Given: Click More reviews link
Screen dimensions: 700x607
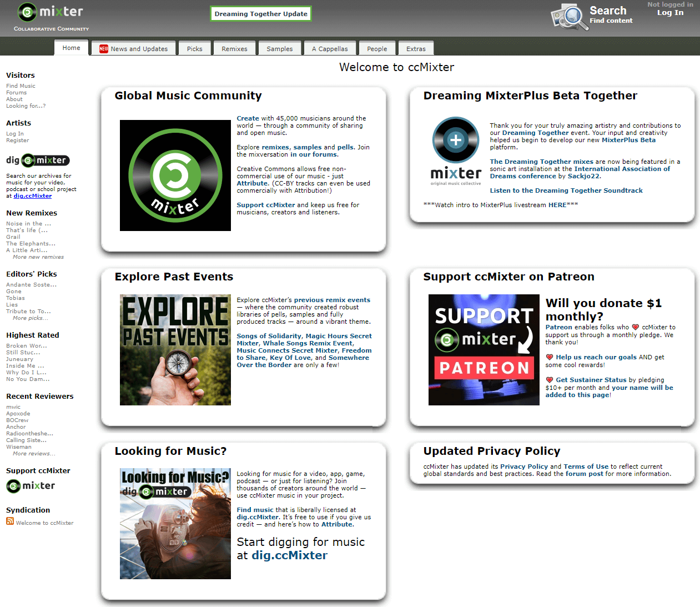Looking at the screenshot, I should 34,454.
